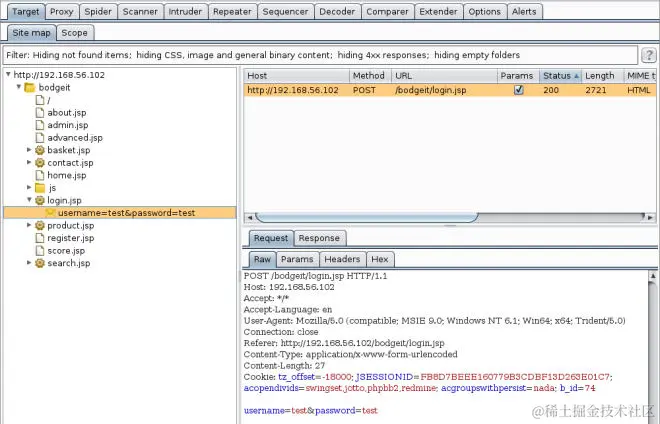
Task: Expand the js folder node
Action: coord(29,187)
